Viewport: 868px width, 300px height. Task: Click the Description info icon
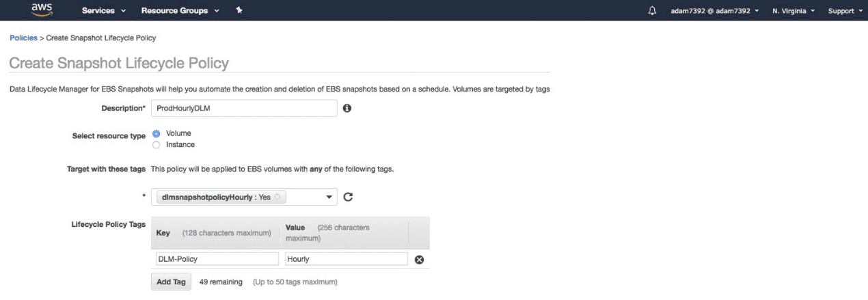tap(347, 108)
